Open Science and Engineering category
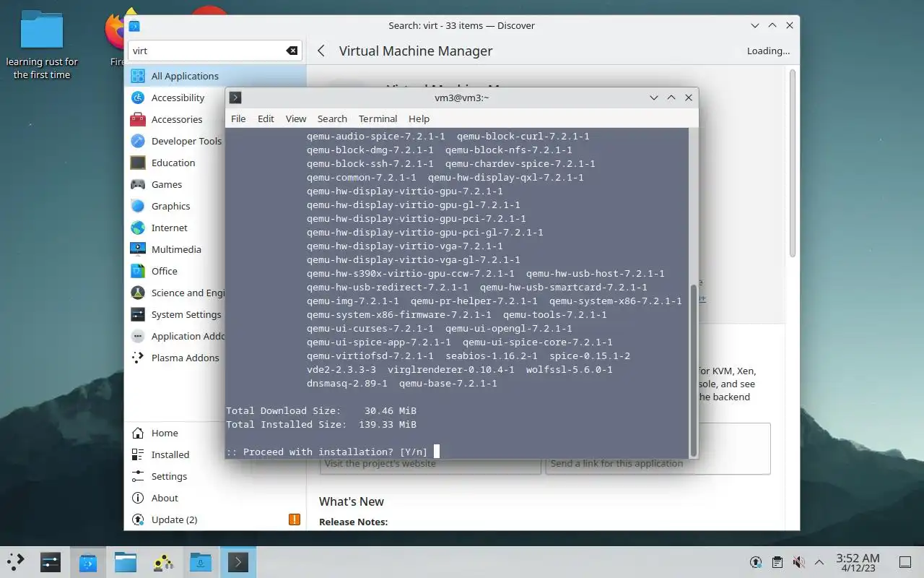 175,293
